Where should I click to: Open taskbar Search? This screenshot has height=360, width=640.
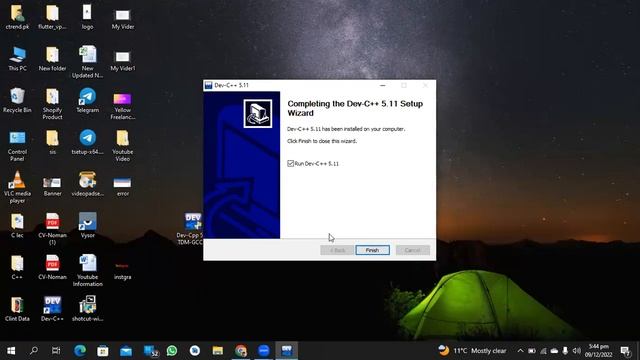34,351
